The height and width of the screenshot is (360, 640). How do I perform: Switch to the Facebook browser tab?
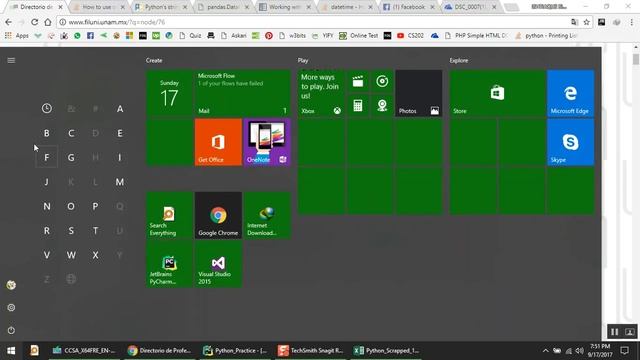(x=409, y=7)
